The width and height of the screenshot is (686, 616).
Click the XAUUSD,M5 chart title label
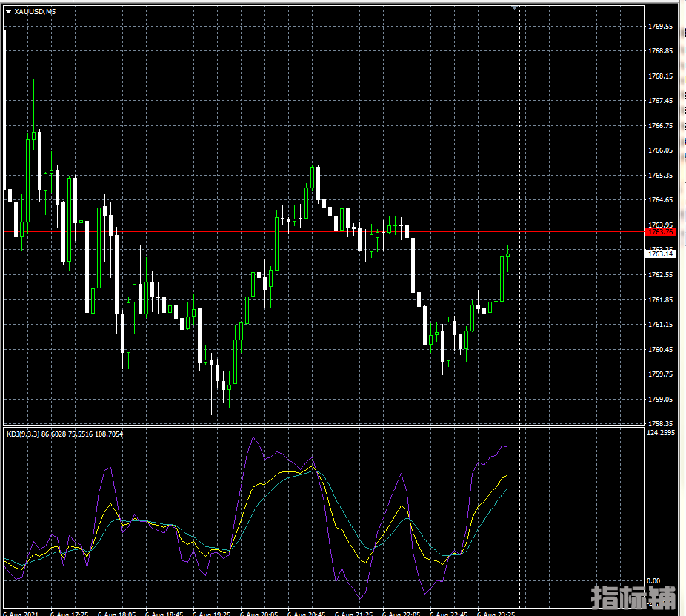coord(35,11)
